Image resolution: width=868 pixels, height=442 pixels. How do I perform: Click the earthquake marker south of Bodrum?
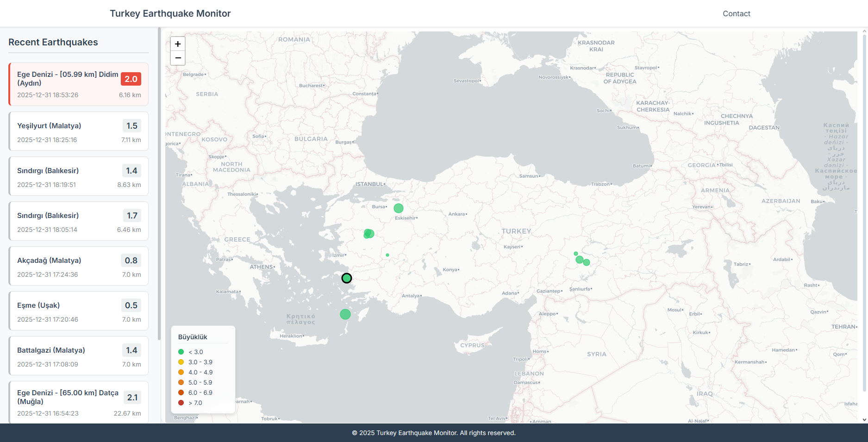345,314
